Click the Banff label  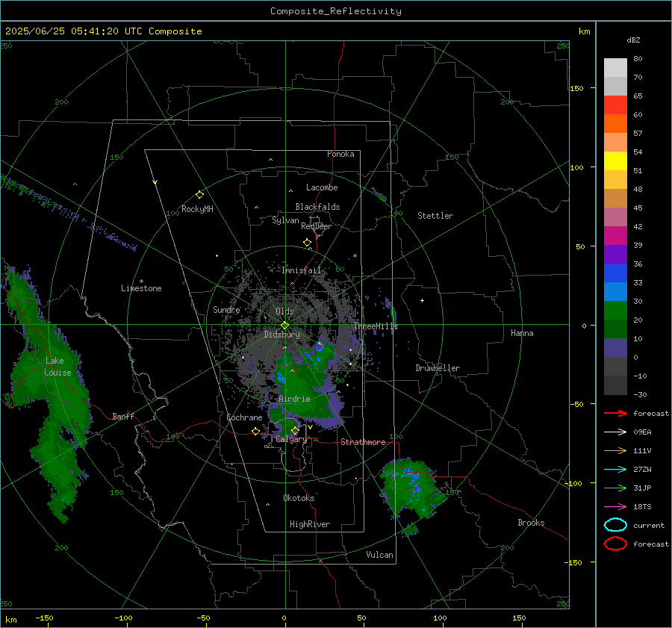[123, 416]
